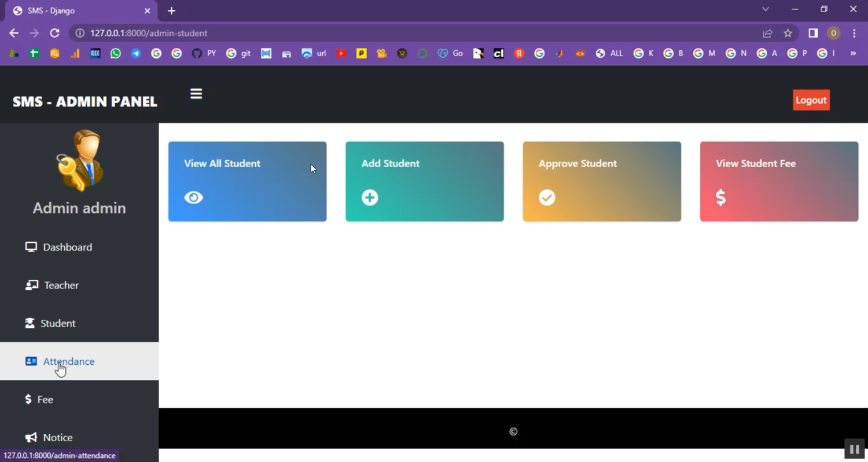Click the hamburger menu icon
The image size is (868, 462).
click(x=196, y=94)
